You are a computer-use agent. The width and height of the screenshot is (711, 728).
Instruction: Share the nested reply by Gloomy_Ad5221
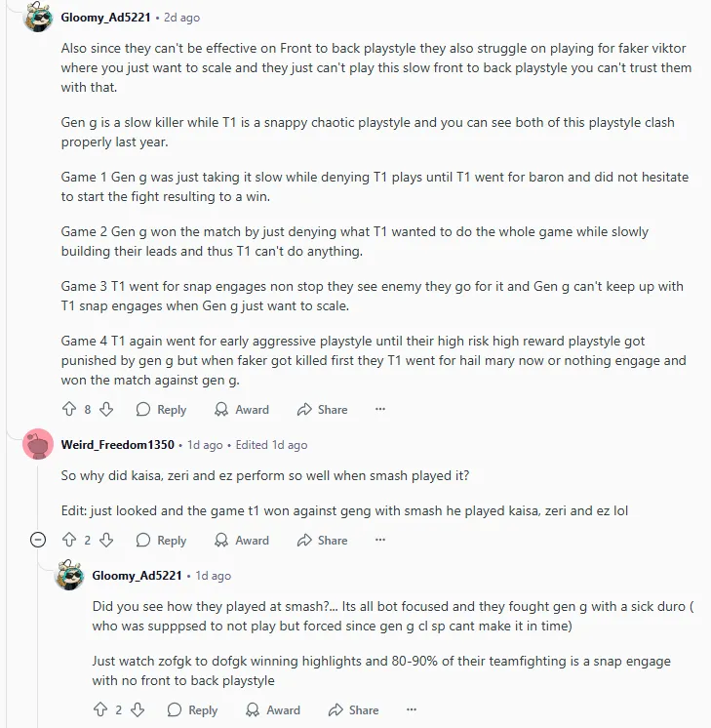(353, 710)
